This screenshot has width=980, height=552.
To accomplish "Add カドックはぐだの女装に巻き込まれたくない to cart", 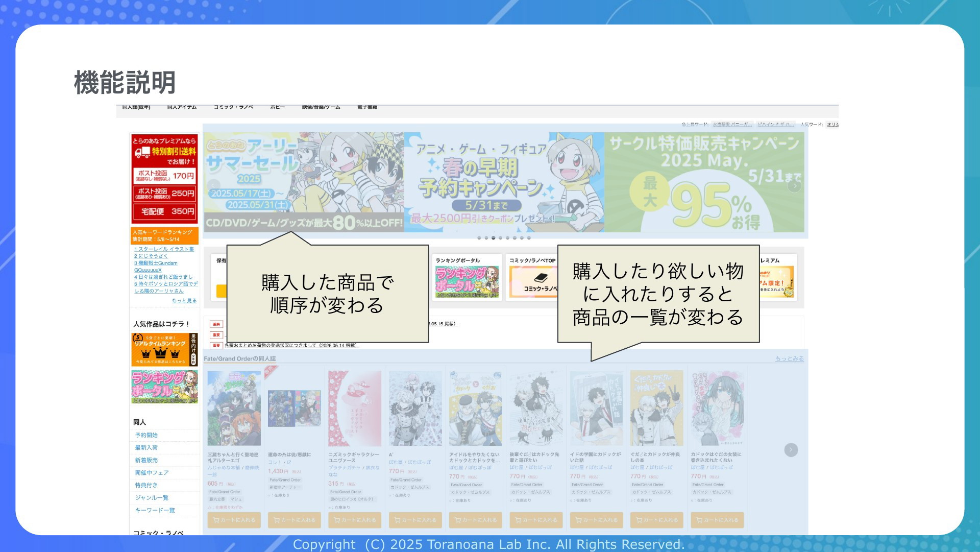I will click(717, 520).
